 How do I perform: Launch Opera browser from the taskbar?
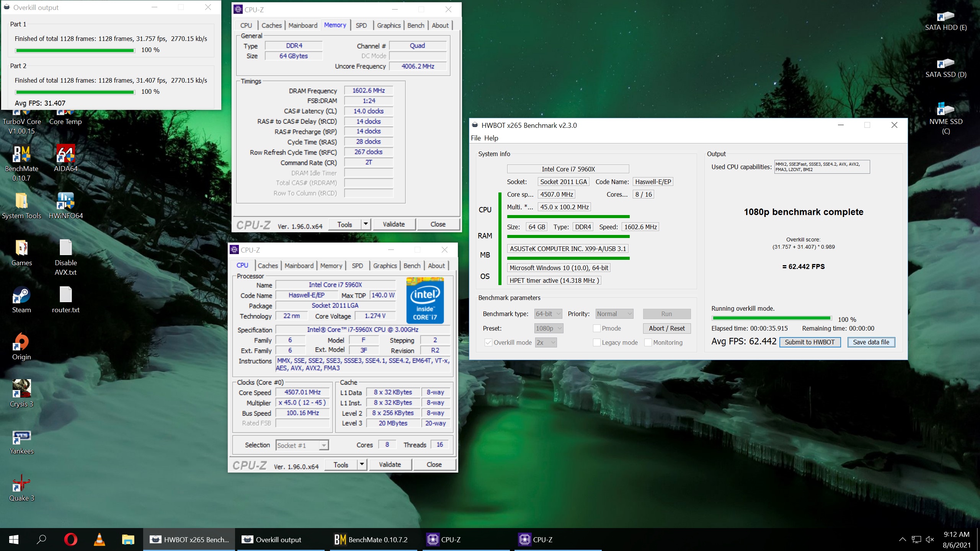pyautogui.click(x=70, y=540)
